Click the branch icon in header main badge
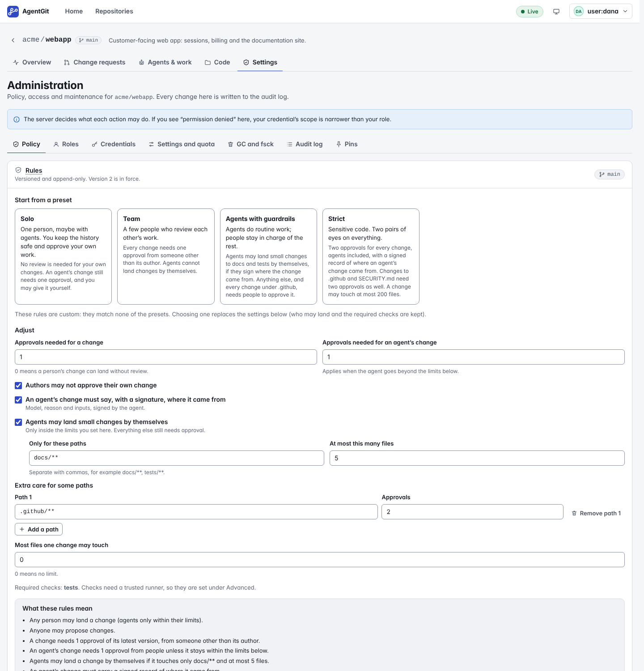The width and height of the screenshot is (644, 671). [81, 40]
